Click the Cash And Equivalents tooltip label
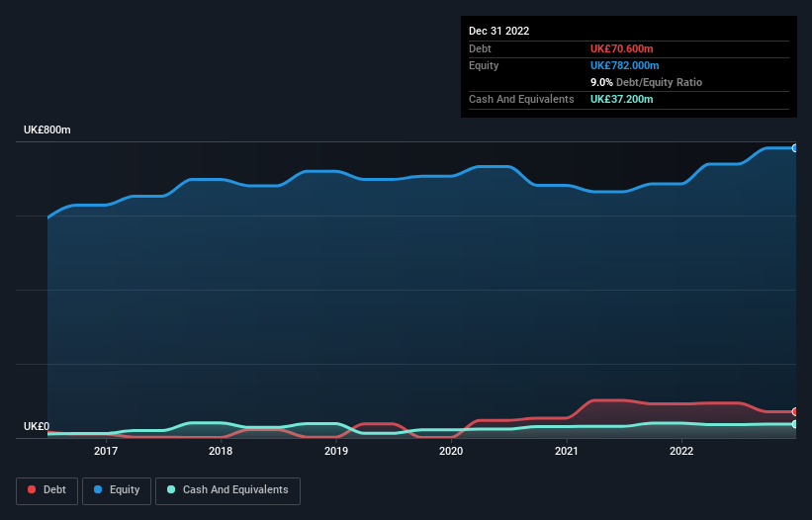This screenshot has height=520, width=812. (521, 99)
